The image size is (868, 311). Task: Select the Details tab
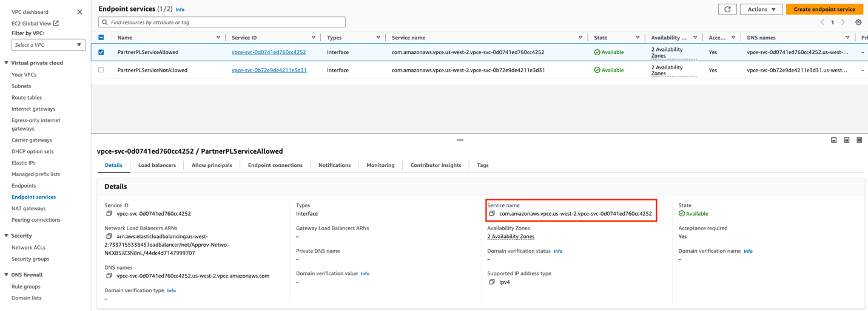point(113,165)
